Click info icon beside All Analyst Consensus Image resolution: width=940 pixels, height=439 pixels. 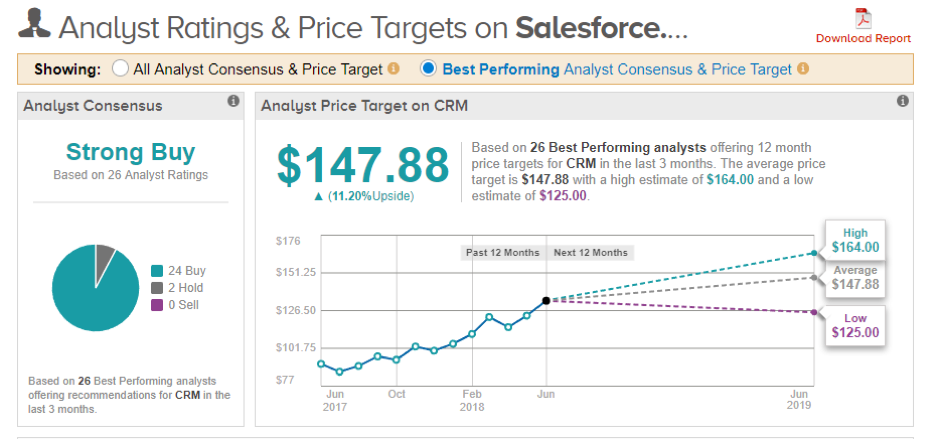(x=393, y=69)
